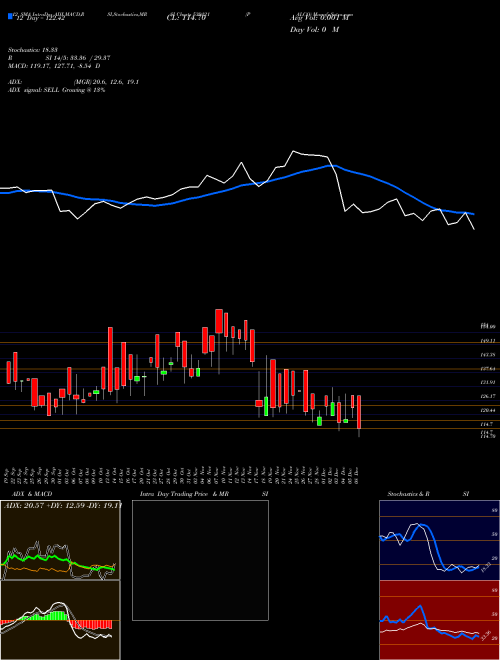Click the 143.38 price axis label
Viewport: 500px width, 660px height.
click(488, 355)
